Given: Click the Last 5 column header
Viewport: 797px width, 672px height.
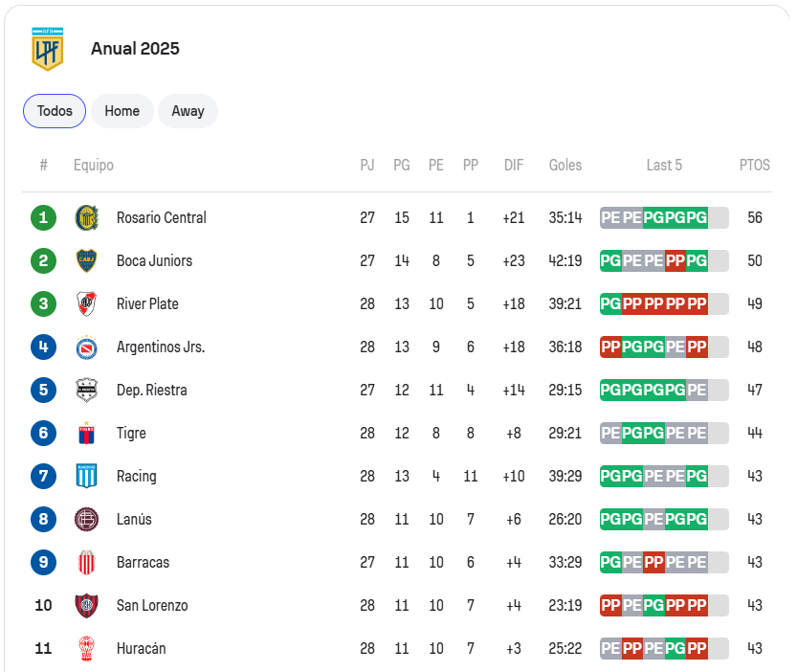Looking at the screenshot, I should click(664, 165).
